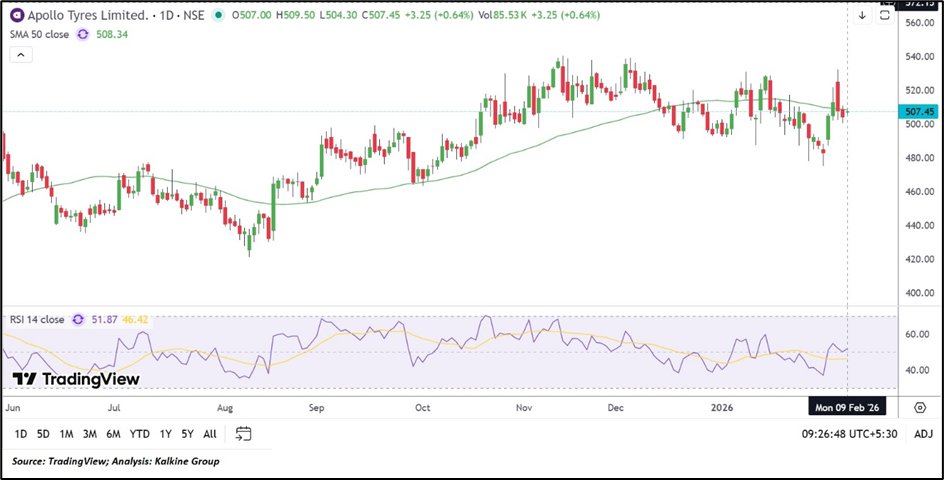Toggle ADJ adjusted data button
Image resolution: width=944 pixels, height=480 pixels.
[x=923, y=434]
